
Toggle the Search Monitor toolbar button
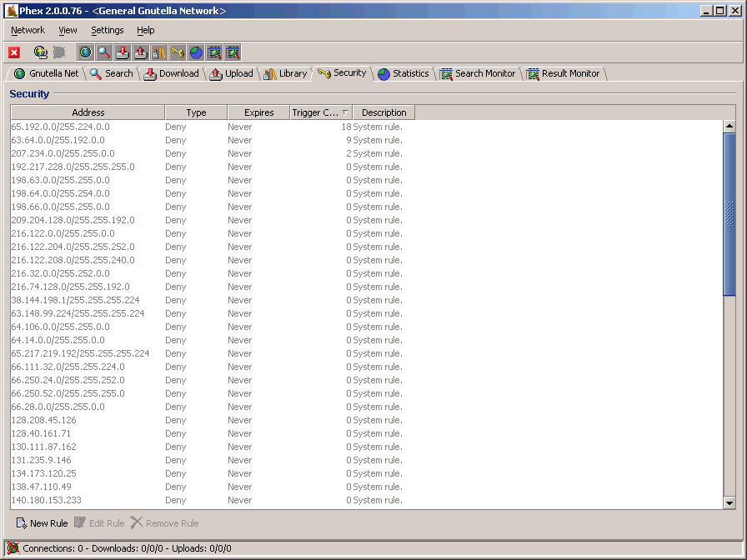(214, 52)
